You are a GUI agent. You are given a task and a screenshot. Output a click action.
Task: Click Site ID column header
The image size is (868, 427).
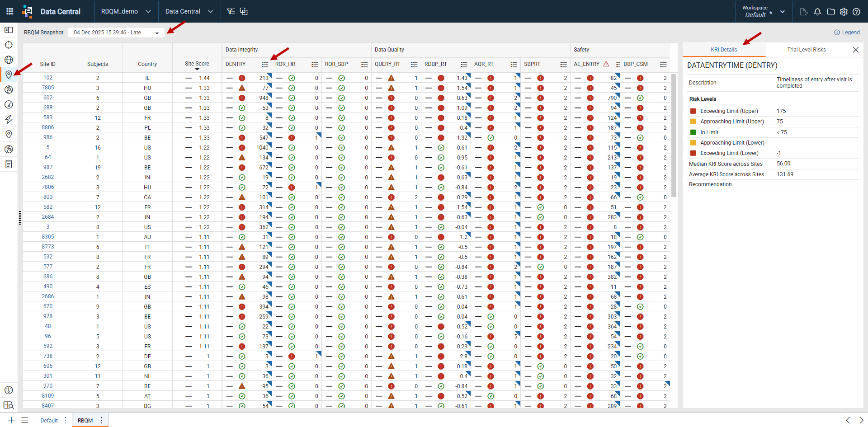[48, 64]
